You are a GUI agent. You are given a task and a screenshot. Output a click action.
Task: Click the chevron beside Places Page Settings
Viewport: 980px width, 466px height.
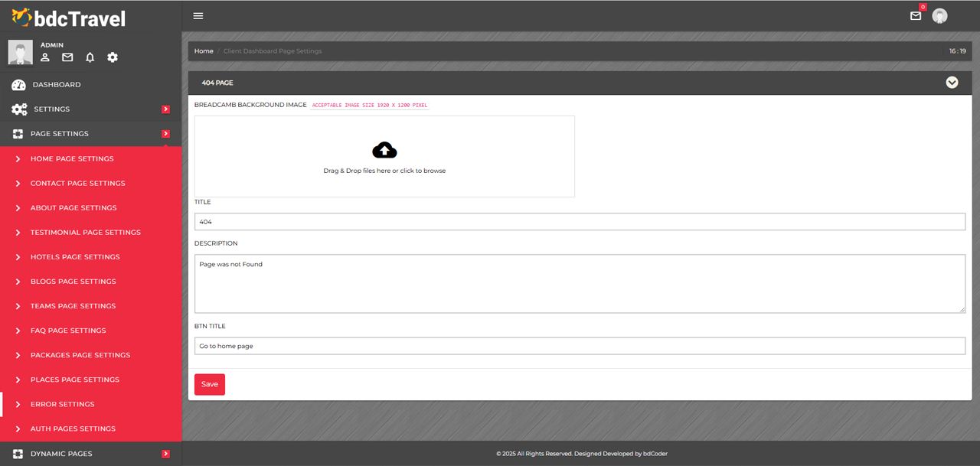(18, 380)
